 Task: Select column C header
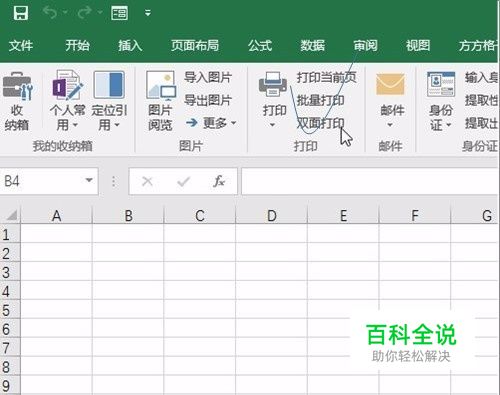200,215
